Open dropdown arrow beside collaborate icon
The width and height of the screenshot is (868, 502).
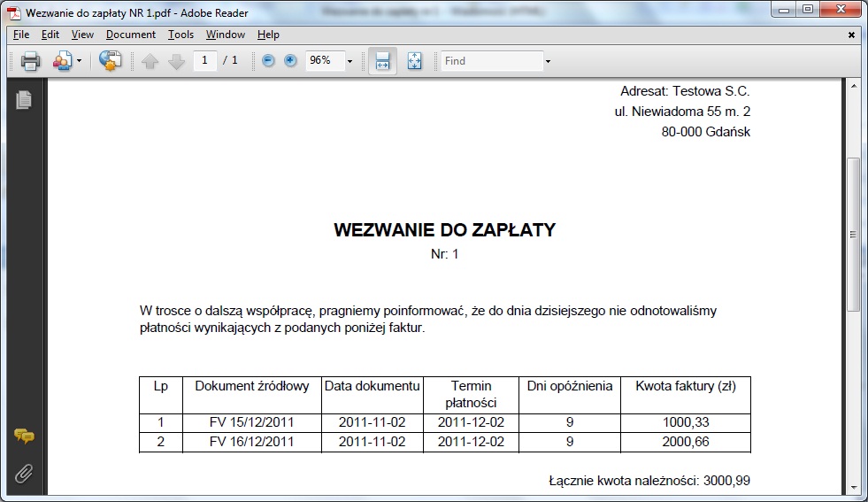[x=79, y=61]
